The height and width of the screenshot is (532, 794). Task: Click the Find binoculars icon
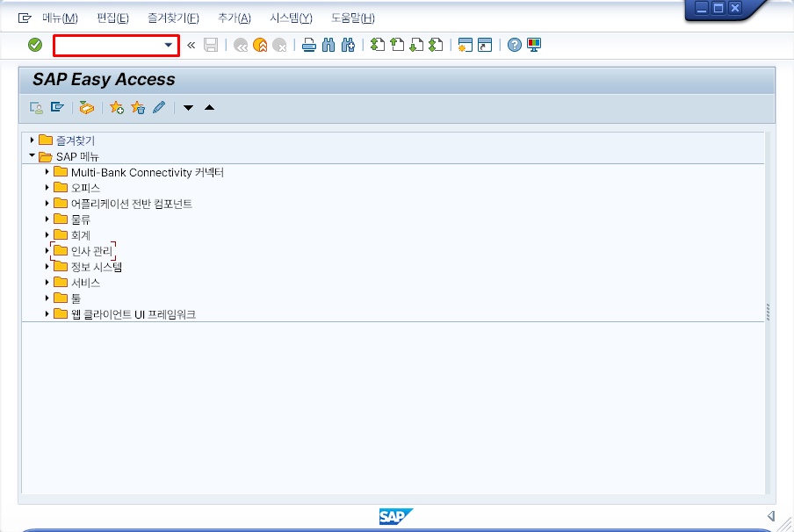[328, 45]
